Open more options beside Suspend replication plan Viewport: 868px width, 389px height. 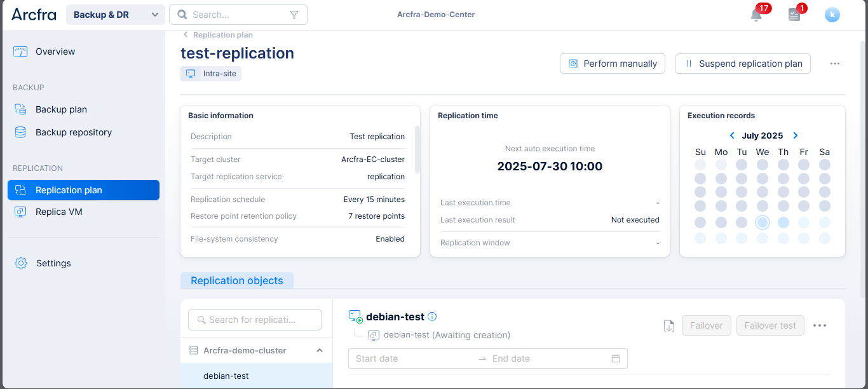(835, 64)
